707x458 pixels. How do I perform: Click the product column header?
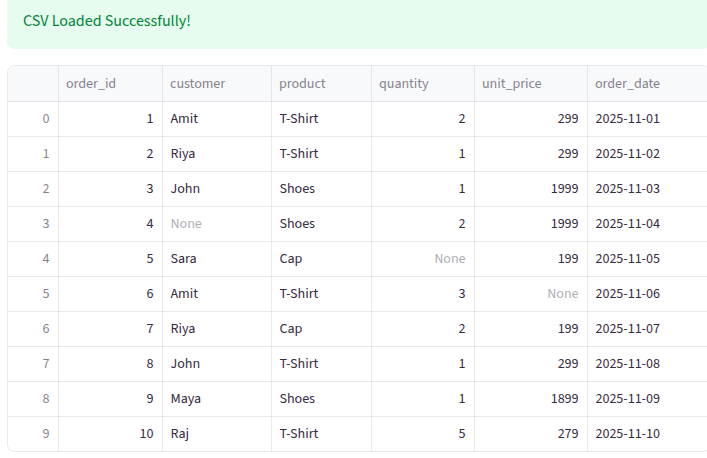(x=302, y=84)
